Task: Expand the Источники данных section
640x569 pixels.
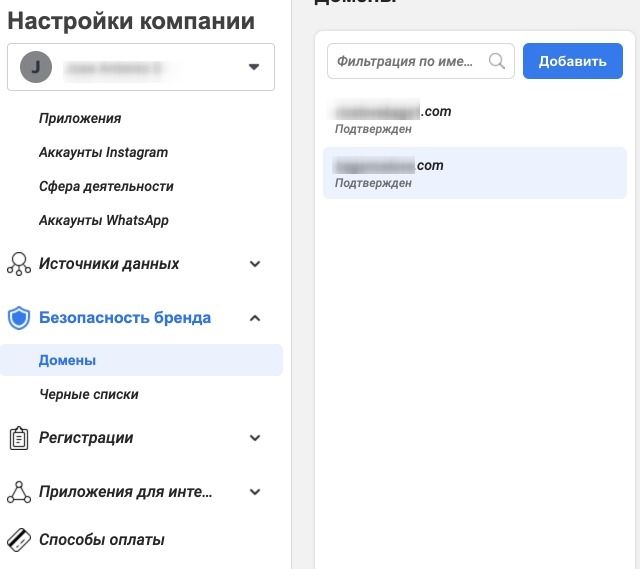Action: click(x=255, y=264)
